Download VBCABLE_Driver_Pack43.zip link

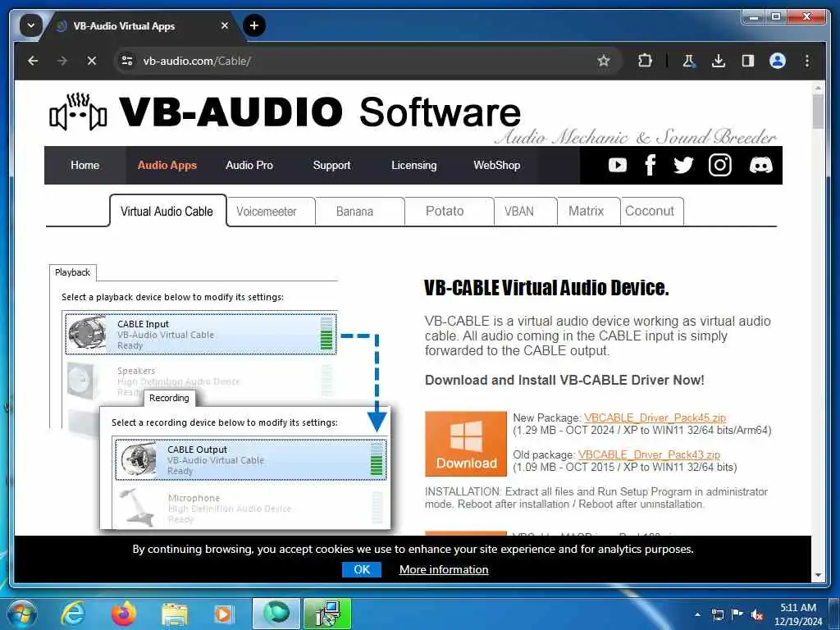click(x=649, y=454)
